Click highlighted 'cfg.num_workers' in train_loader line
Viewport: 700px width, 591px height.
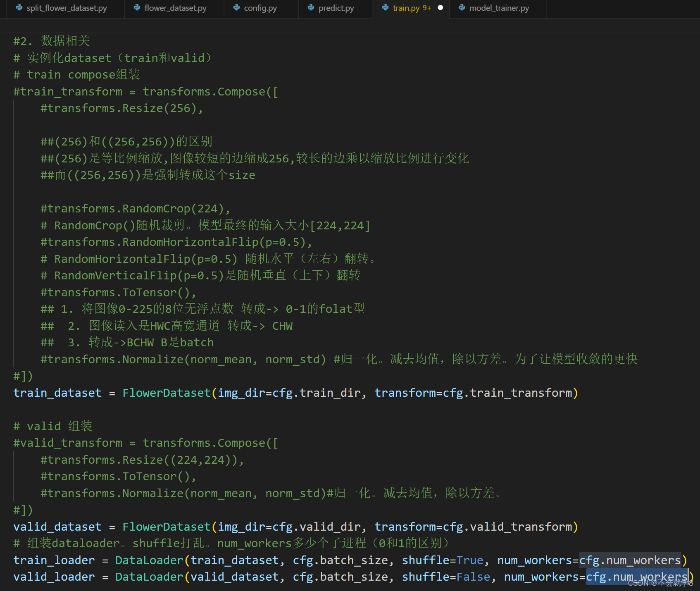coord(630,560)
